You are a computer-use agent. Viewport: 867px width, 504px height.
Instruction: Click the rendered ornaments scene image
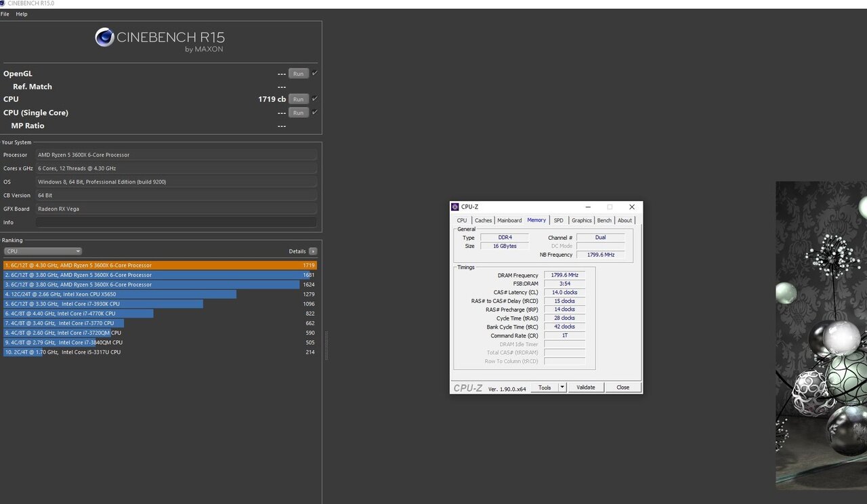[821, 335]
